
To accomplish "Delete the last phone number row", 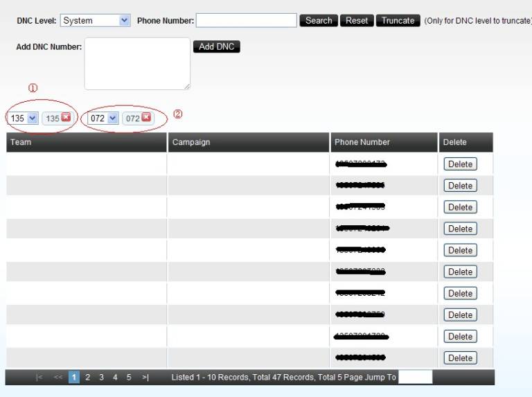I will pos(460,358).
